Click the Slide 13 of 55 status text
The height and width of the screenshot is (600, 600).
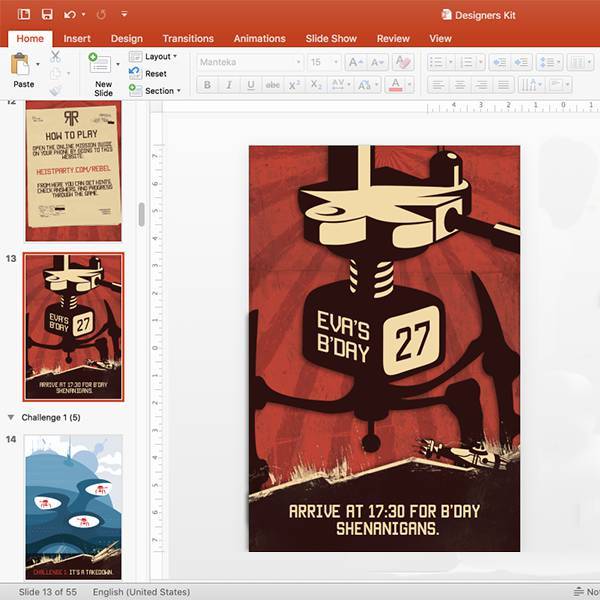click(47, 592)
